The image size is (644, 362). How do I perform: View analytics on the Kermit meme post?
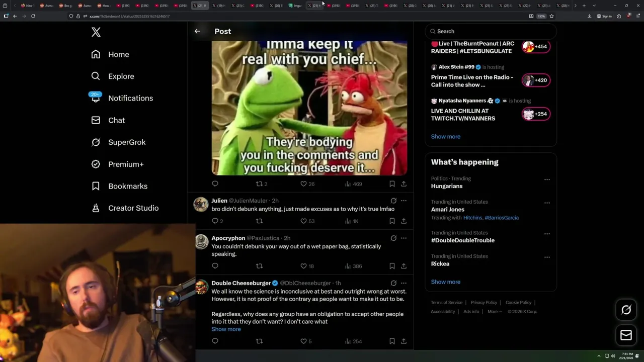(x=353, y=184)
